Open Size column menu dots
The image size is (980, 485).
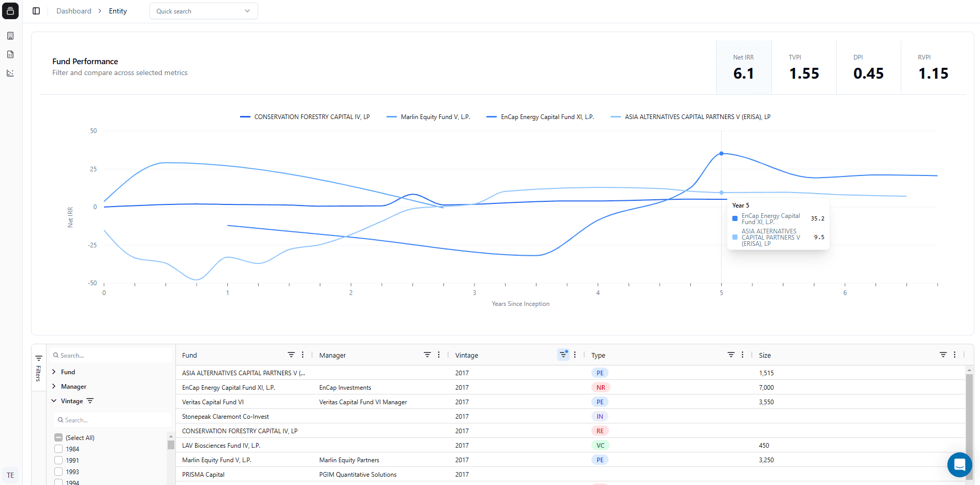[955, 355]
